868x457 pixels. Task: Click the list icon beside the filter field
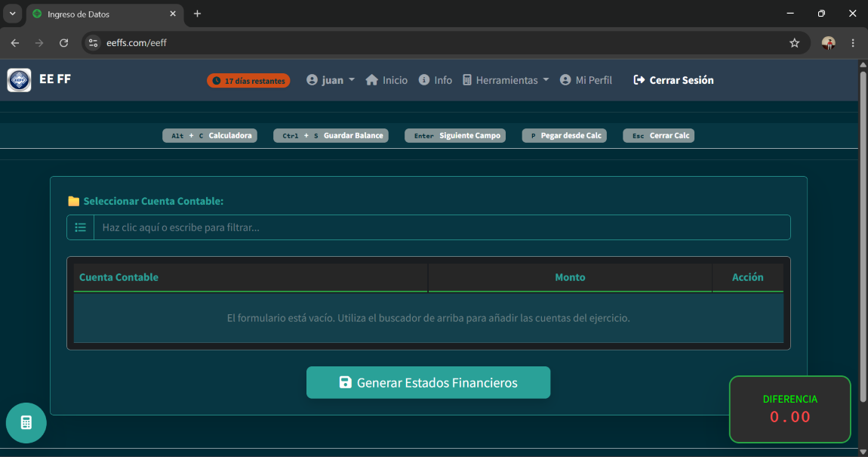coord(80,227)
